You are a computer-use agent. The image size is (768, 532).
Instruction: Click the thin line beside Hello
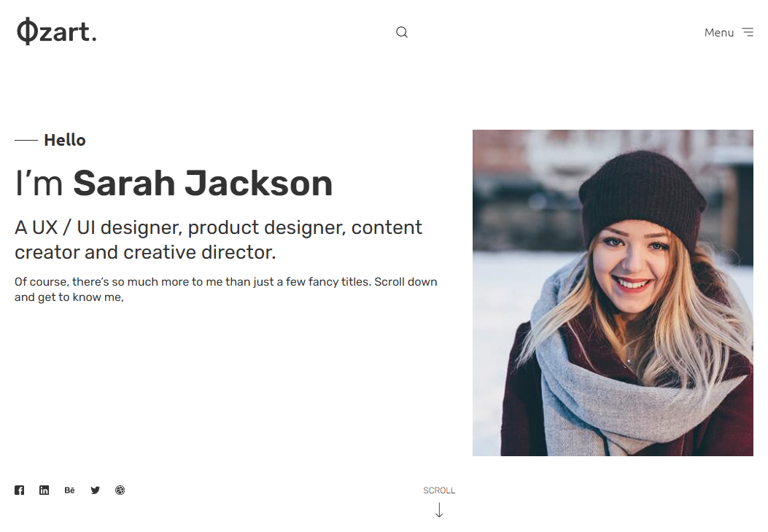26,141
